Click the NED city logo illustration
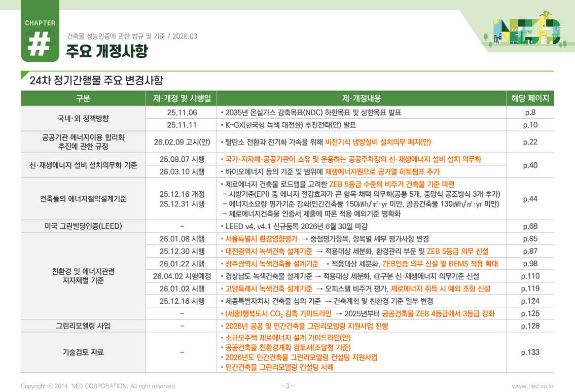This screenshot has width=575, height=392. (526, 31)
